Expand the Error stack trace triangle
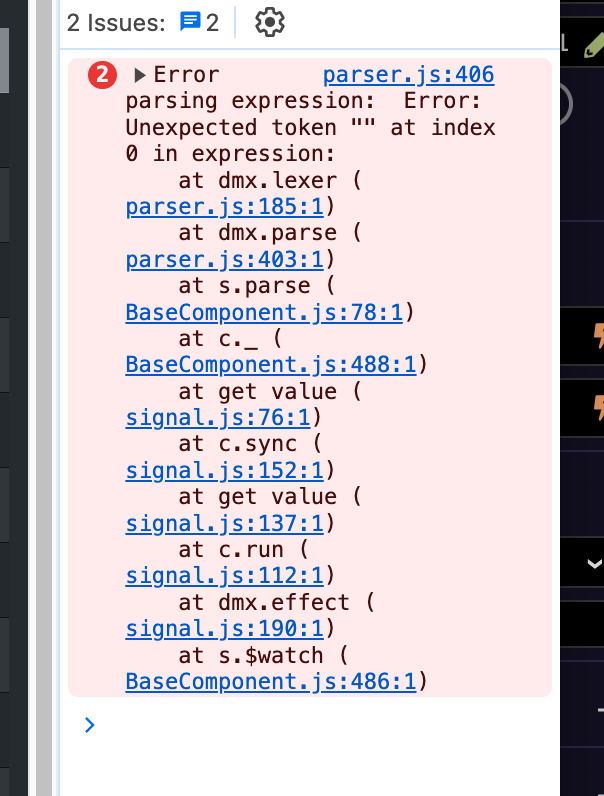The height and width of the screenshot is (796, 604). coord(139,75)
